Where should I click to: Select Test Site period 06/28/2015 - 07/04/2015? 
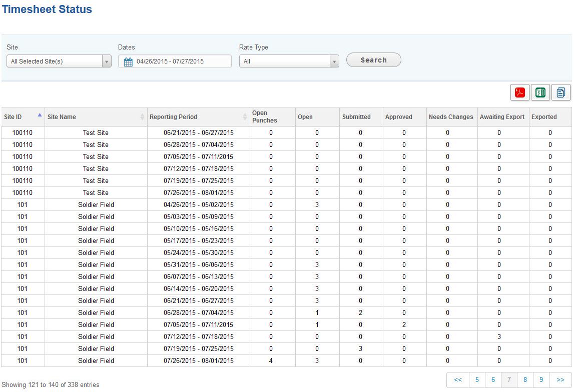click(198, 145)
